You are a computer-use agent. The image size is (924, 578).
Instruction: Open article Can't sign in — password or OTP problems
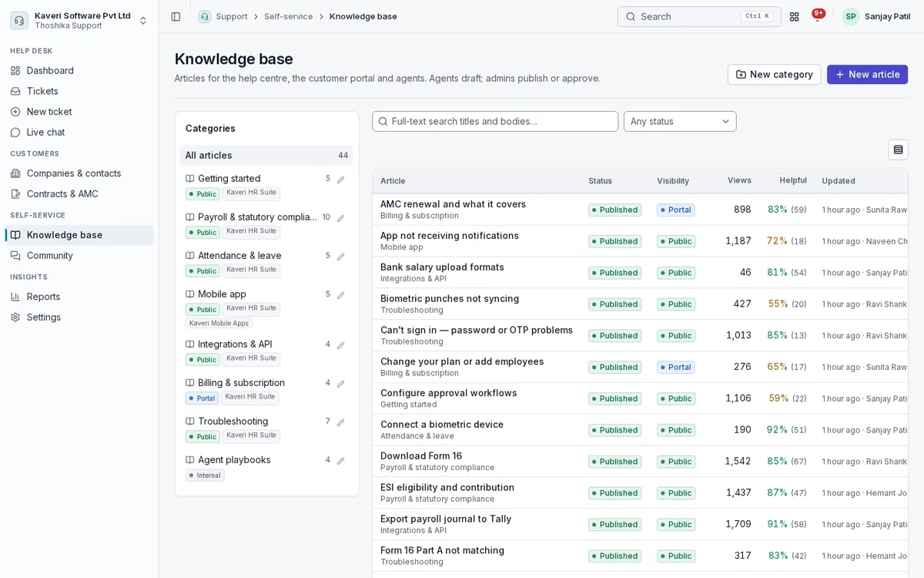pos(477,331)
